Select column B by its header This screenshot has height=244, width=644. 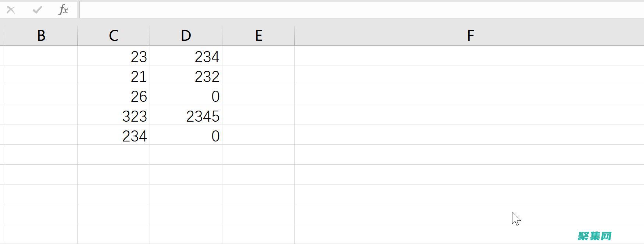click(41, 36)
